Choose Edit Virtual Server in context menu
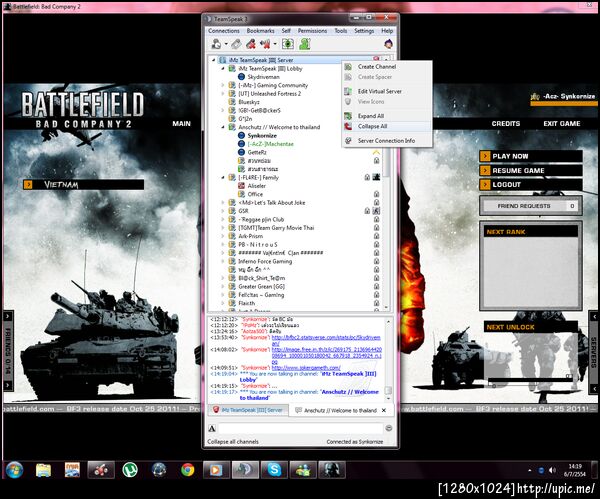This screenshot has height=499, width=600. 387,91
